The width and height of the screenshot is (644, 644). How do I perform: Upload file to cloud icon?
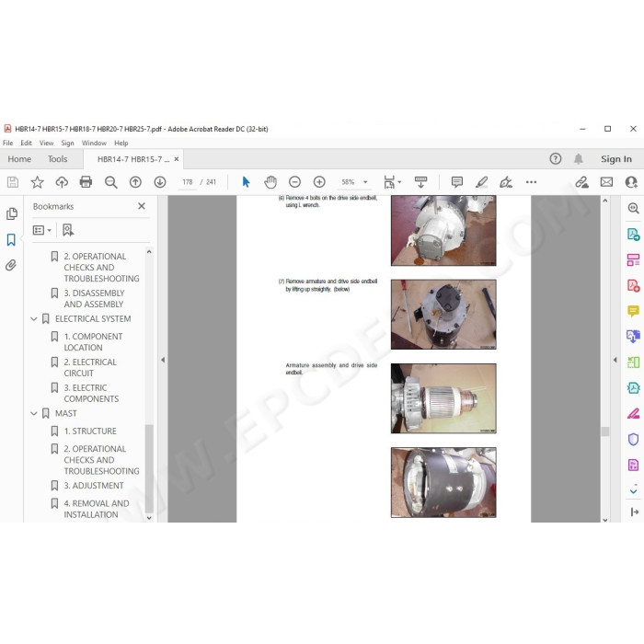coord(62,182)
